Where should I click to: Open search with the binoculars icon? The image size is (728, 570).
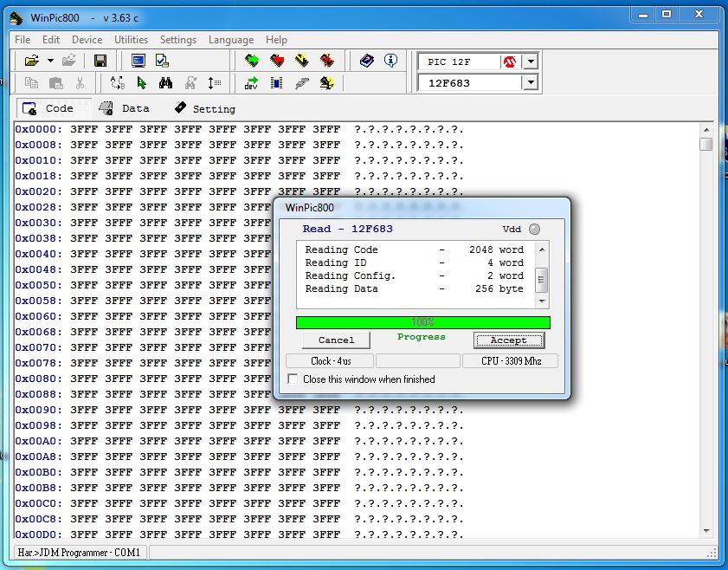pyautogui.click(x=165, y=83)
